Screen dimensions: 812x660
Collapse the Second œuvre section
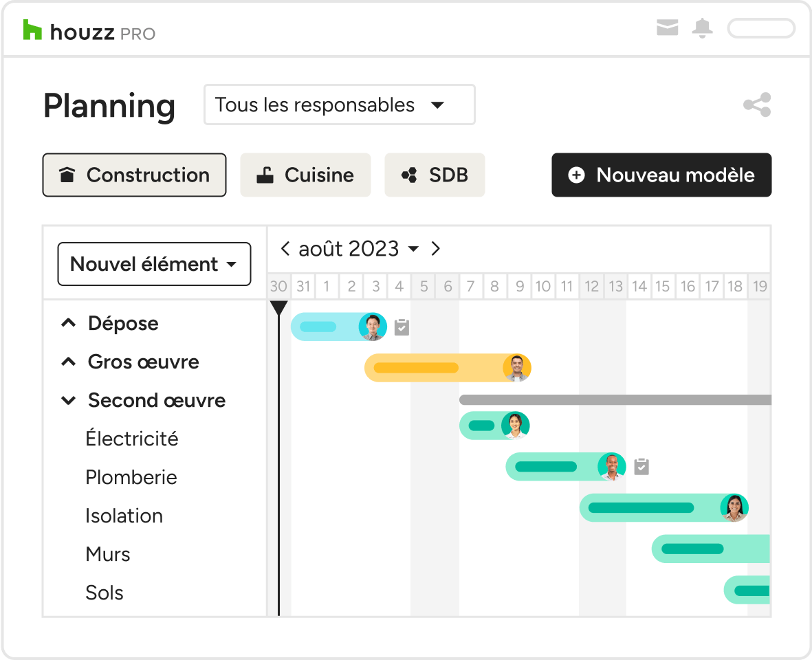coord(69,400)
